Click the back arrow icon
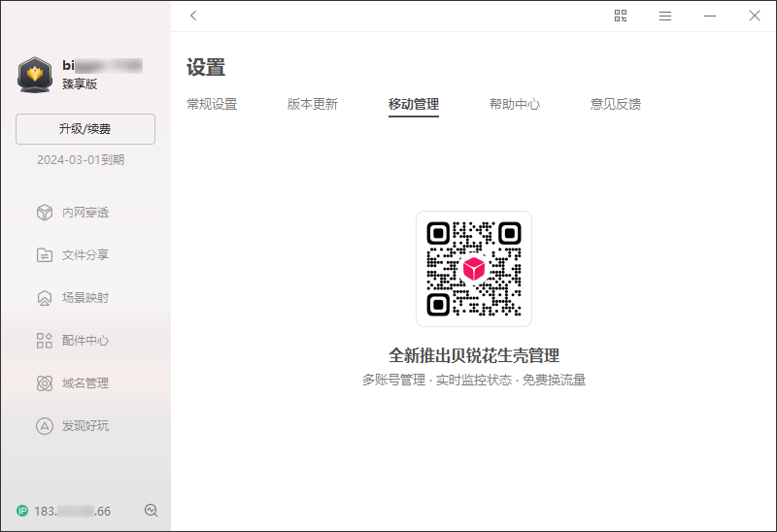This screenshot has width=777, height=532. coord(193,16)
